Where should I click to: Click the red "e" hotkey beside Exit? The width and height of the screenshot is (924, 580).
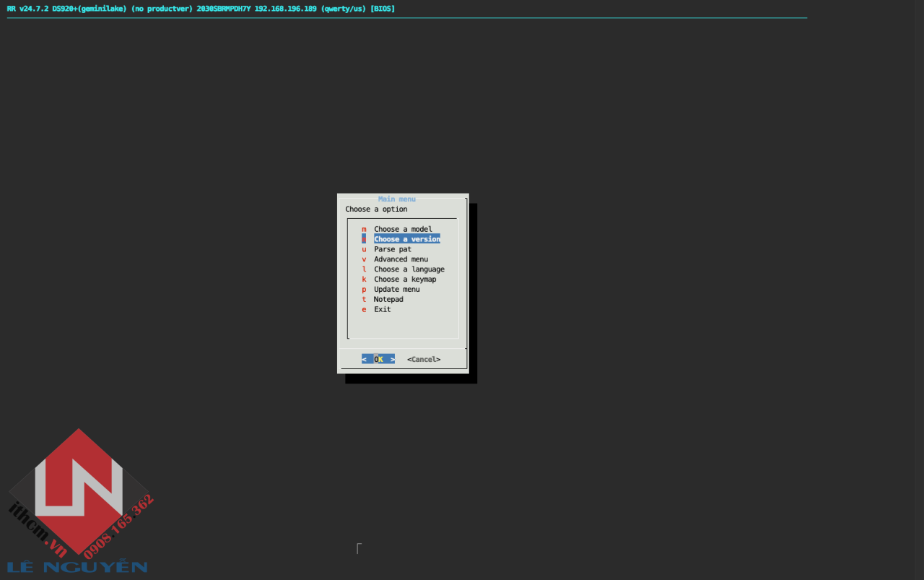(x=364, y=309)
